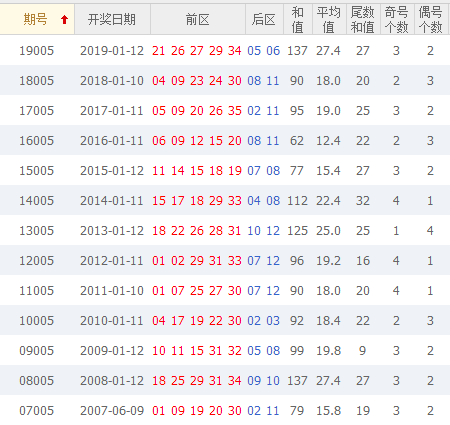Click draw date 2018-01-10
This screenshot has width=450, height=425.
(112, 81)
